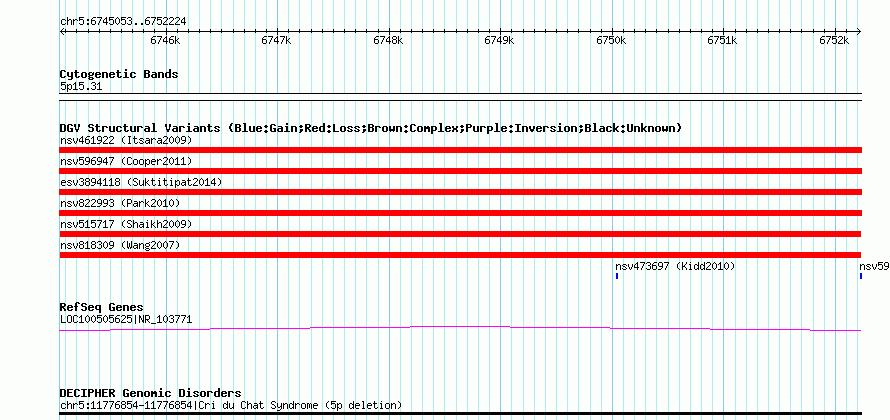Open nsv461922 (Itsara2009) variant label
This screenshot has height=420, width=890.
click(126, 140)
